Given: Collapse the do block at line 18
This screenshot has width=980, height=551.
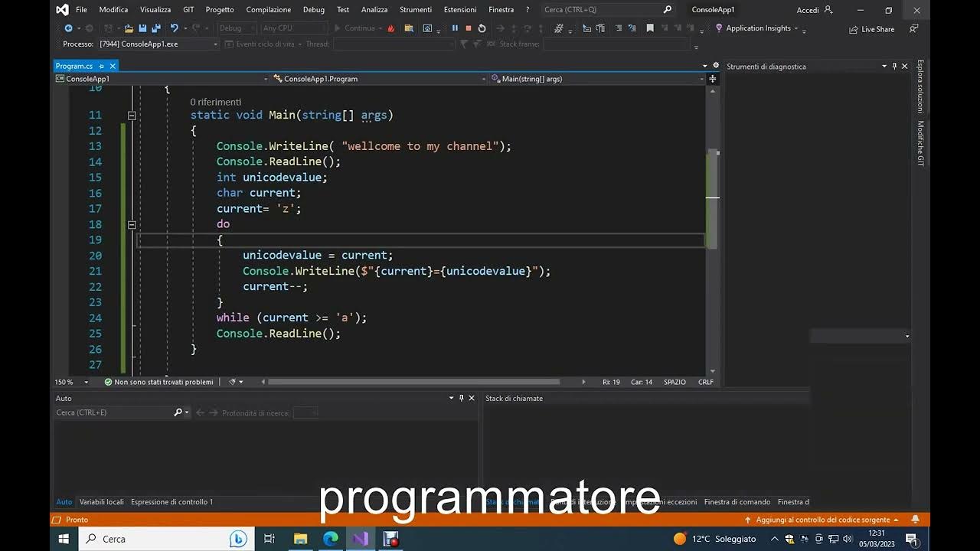Looking at the screenshot, I should (x=132, y=225).
